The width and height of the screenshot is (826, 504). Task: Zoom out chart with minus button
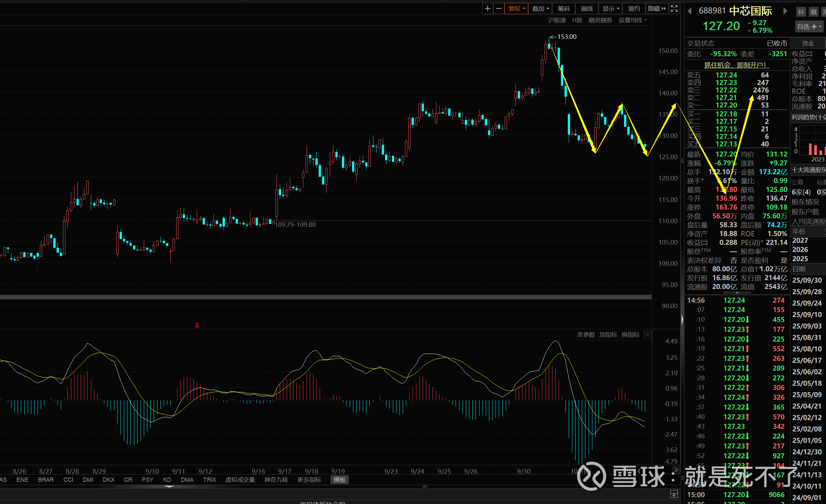(499, 9)
